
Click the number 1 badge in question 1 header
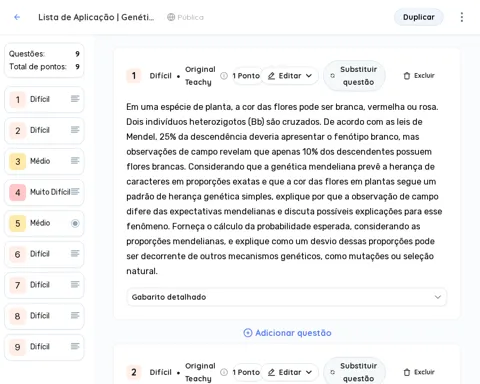coord(134,76)
